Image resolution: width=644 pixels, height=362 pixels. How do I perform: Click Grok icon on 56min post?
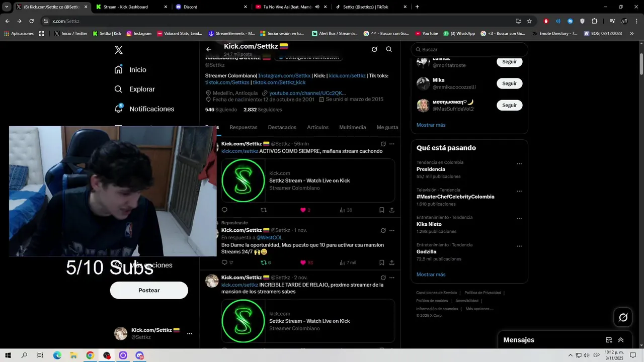pos(383,144)
